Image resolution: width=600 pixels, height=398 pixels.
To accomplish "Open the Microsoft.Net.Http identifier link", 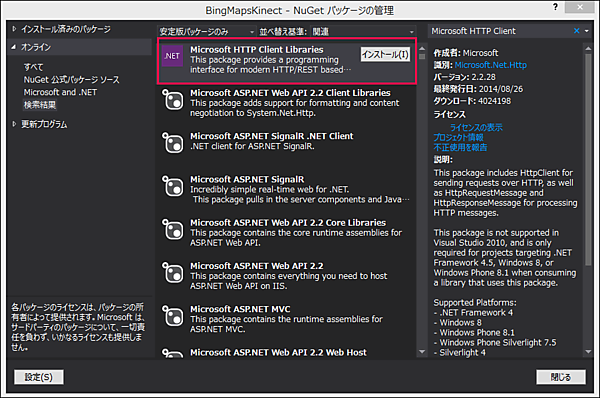I will (x=491, y=65).
